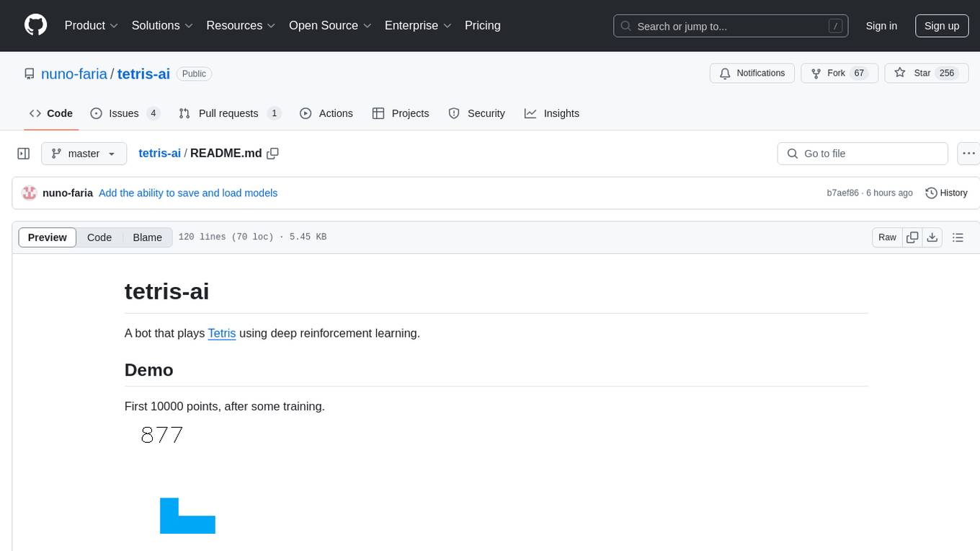Open the Security tab
Viewport: 980px width, 551px height.
pos(477,113)
